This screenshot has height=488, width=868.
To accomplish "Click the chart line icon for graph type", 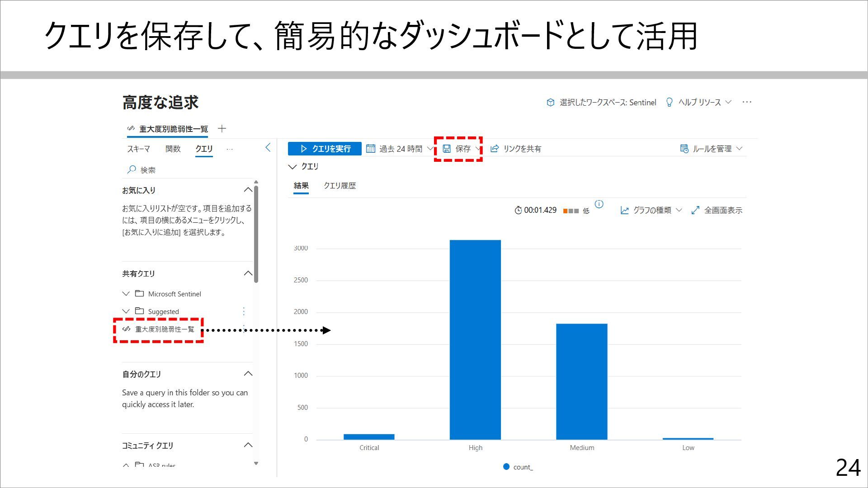I will click(x=624, y=211).
